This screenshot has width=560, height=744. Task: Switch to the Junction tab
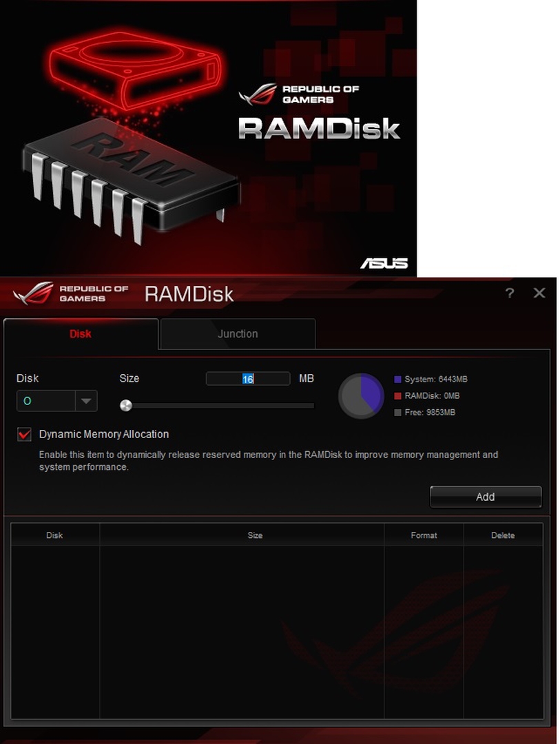pos(238,333)
